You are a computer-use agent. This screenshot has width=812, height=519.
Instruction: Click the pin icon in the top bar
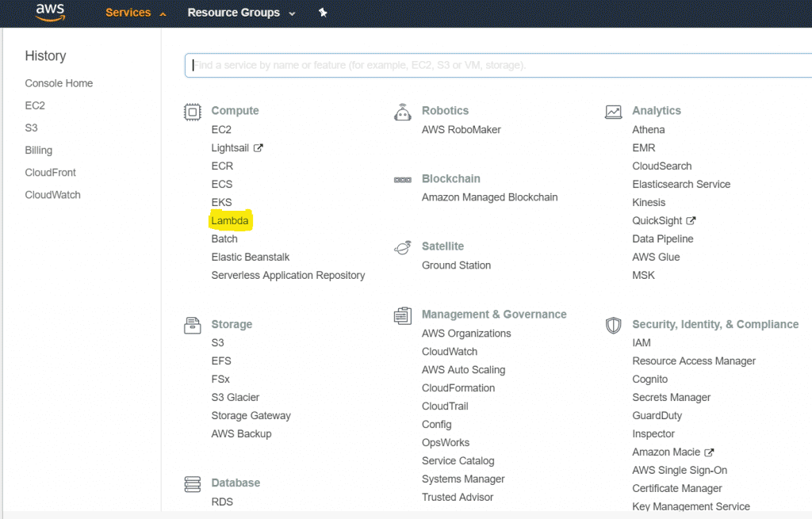click(323, 13)
